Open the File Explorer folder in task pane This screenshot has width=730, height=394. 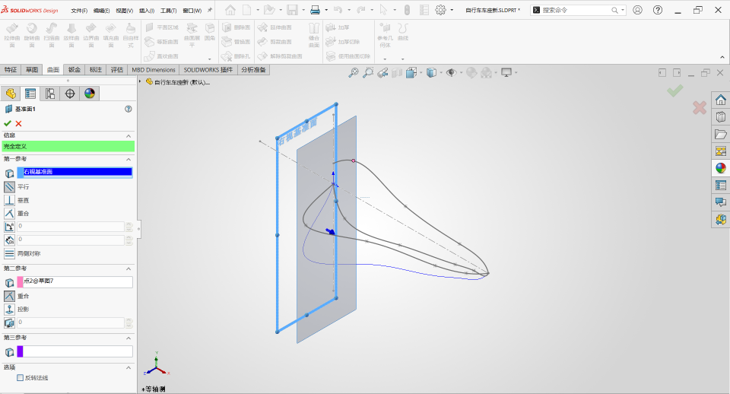click(721, 134)
